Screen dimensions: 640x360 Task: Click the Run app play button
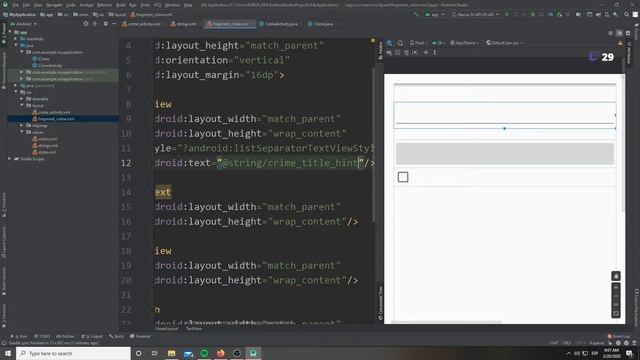pos(507,14)
